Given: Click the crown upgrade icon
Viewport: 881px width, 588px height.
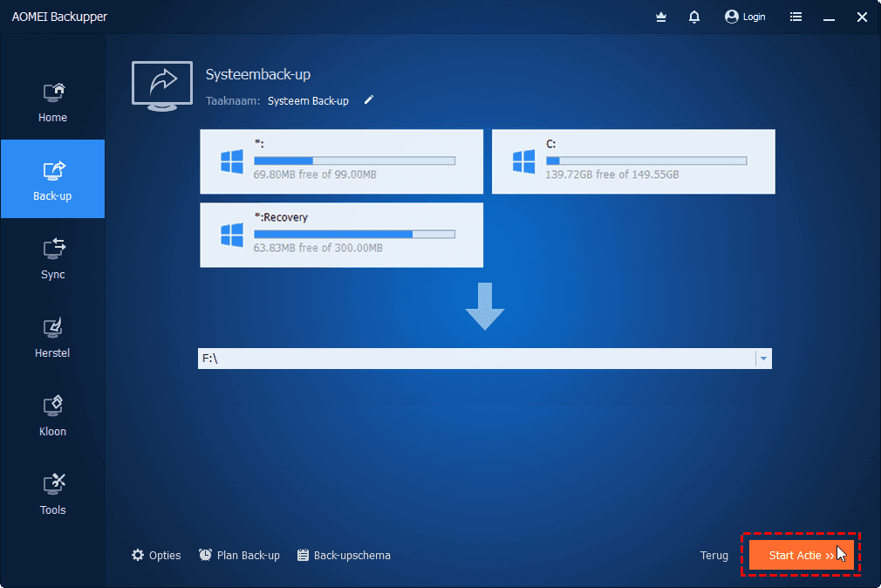Looking at the screenshot, I should tap(661, 17).
